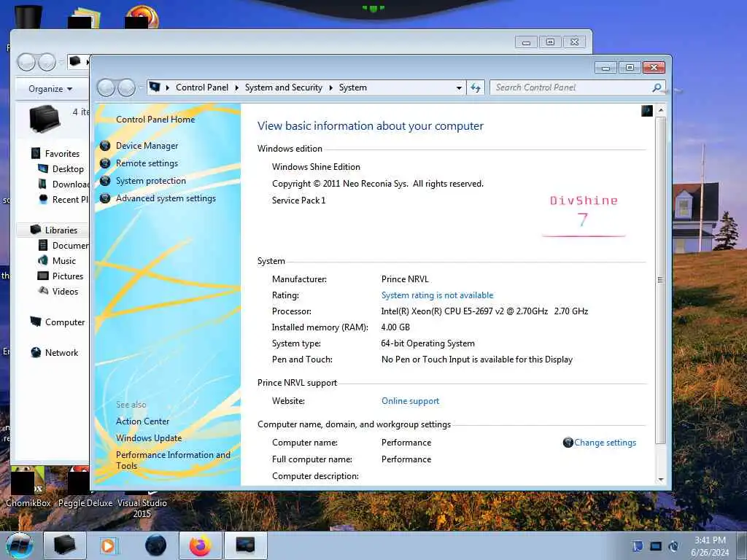
Task: Click the Advanced system settings shield icon
Action: pos(105,198)
